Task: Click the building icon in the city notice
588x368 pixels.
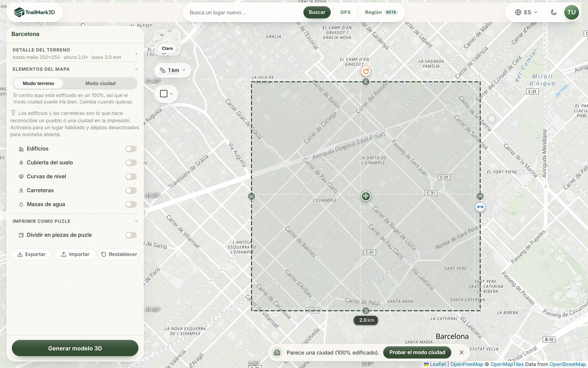Action: (277, 352)
